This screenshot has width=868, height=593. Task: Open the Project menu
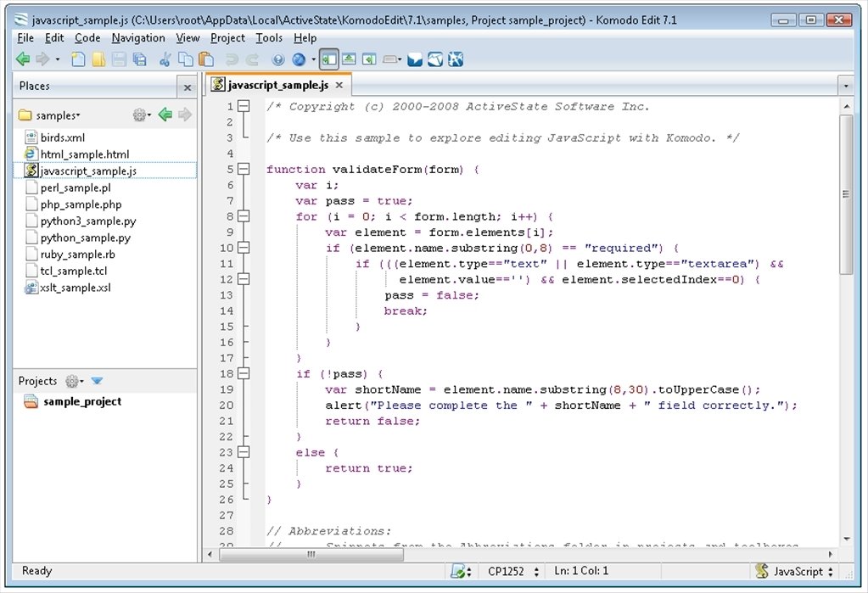227,38
